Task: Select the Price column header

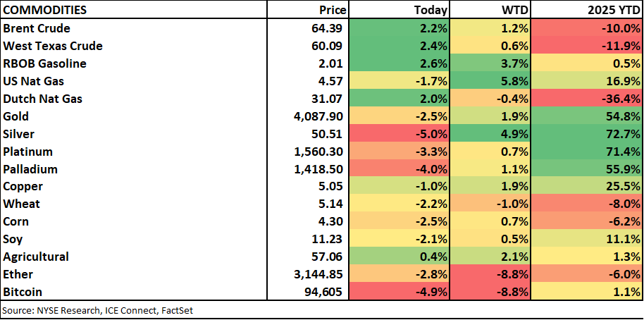Action: [333, 11]
